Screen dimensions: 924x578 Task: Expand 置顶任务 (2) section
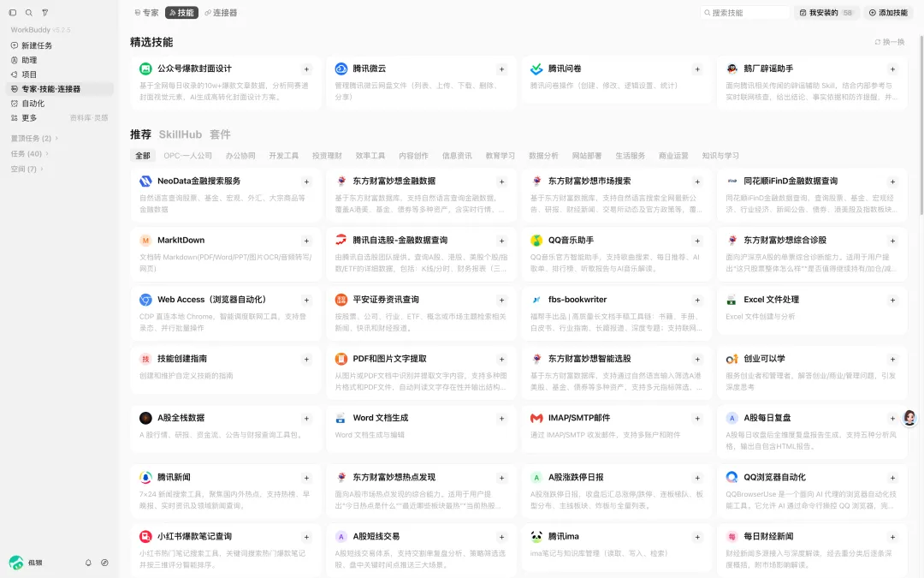click(34, 138)
